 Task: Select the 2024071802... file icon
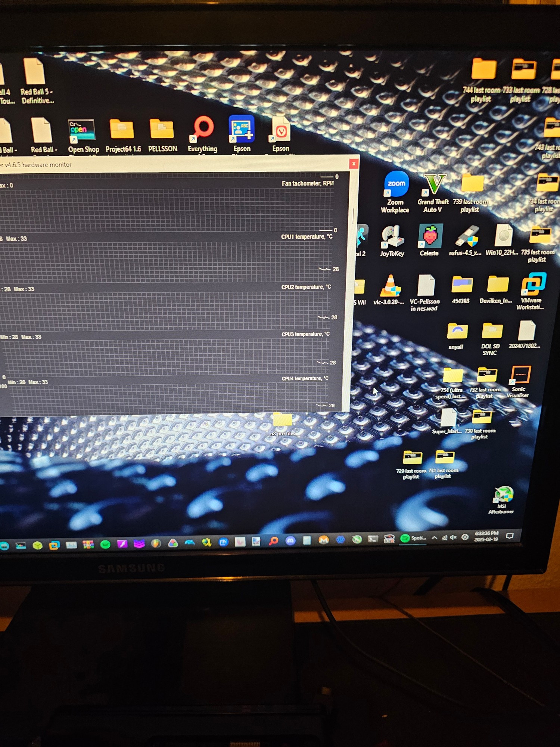tap(525, 335)
